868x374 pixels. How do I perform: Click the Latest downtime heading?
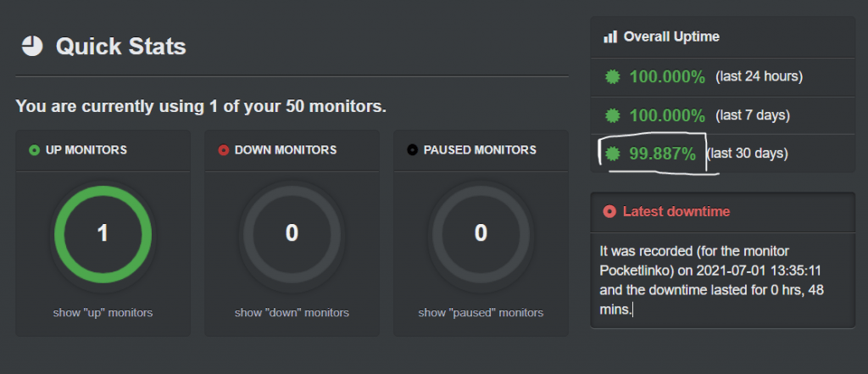676,211
